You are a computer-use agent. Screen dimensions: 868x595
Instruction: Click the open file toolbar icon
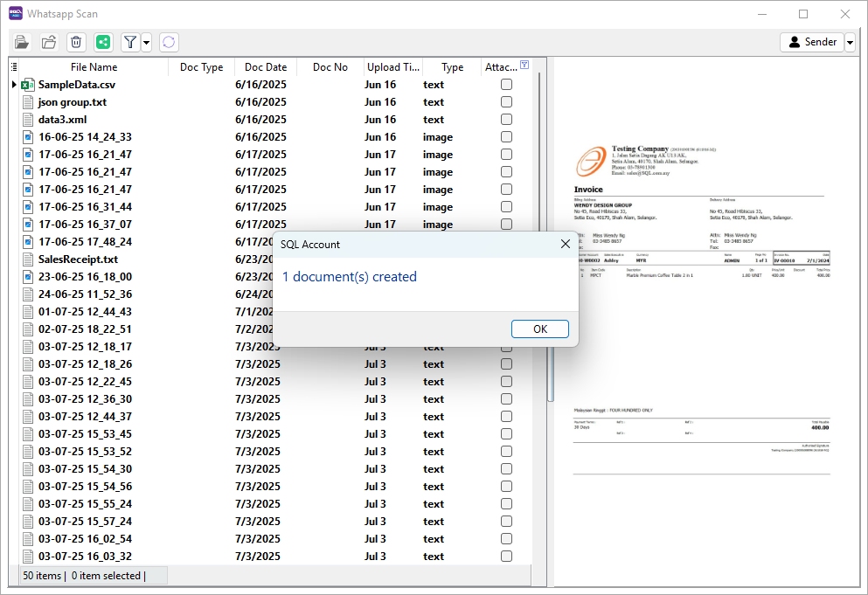point(22,42)
